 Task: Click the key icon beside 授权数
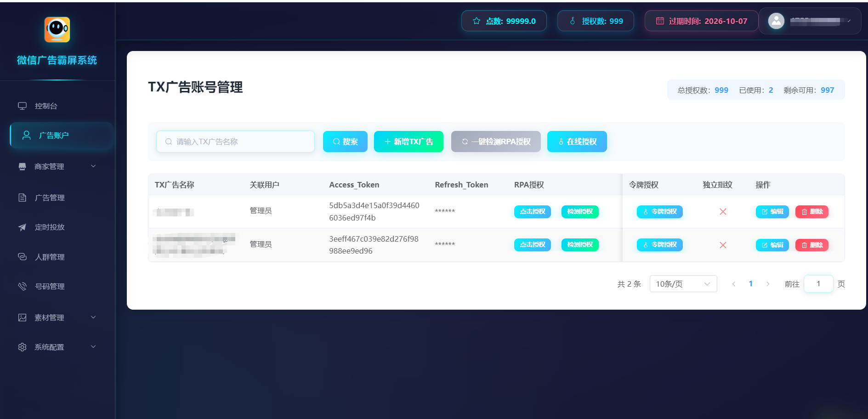pos(573,21)
